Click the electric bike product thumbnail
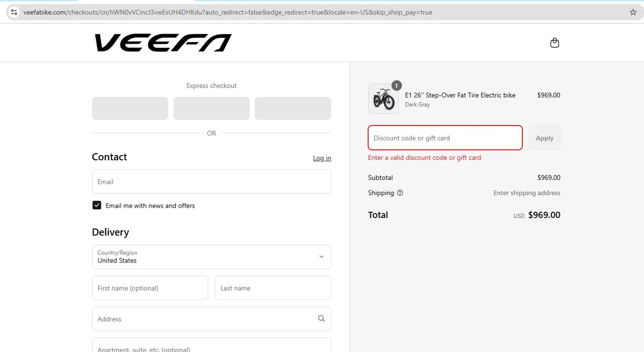 [x=383, y=99]
